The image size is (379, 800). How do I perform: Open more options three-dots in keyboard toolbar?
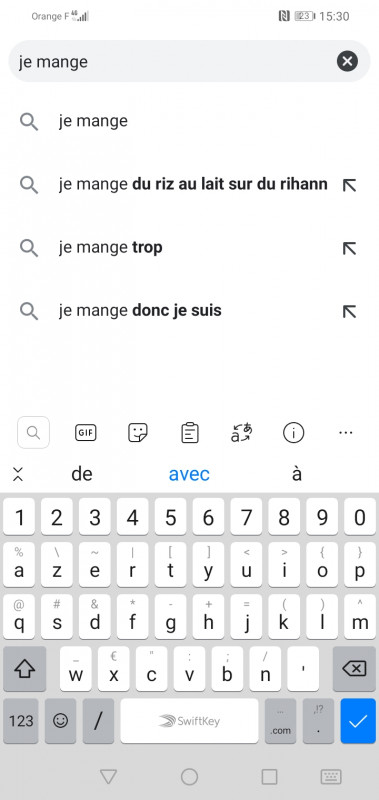tap(346, 433)
